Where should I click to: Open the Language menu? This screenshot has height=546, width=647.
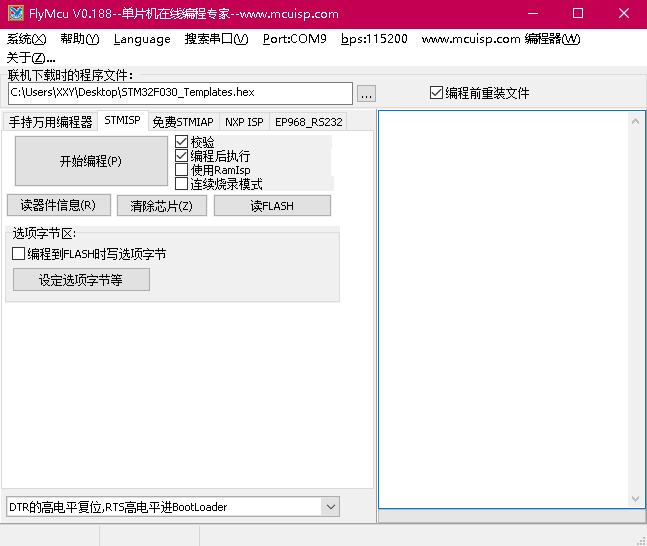pyautogui.click(x=142, y=39)
